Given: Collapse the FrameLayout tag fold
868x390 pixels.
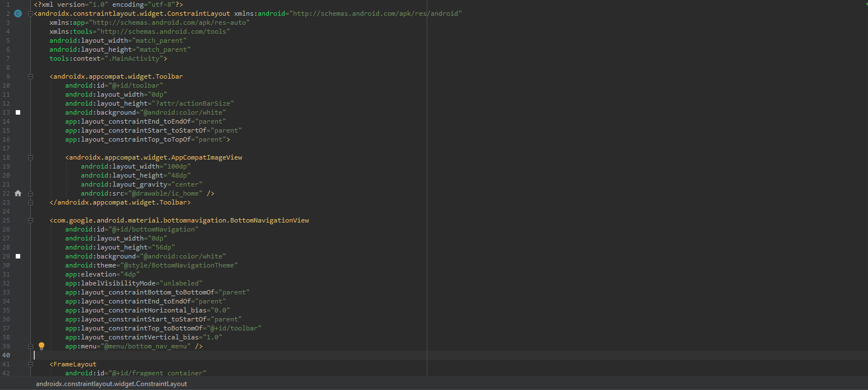Looking at the screenshot, I should (x=31, y=364).
